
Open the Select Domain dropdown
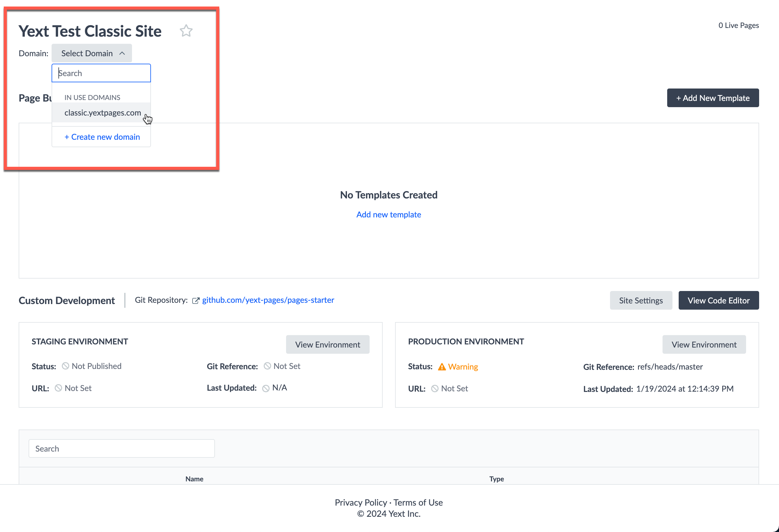coord(92,53)
